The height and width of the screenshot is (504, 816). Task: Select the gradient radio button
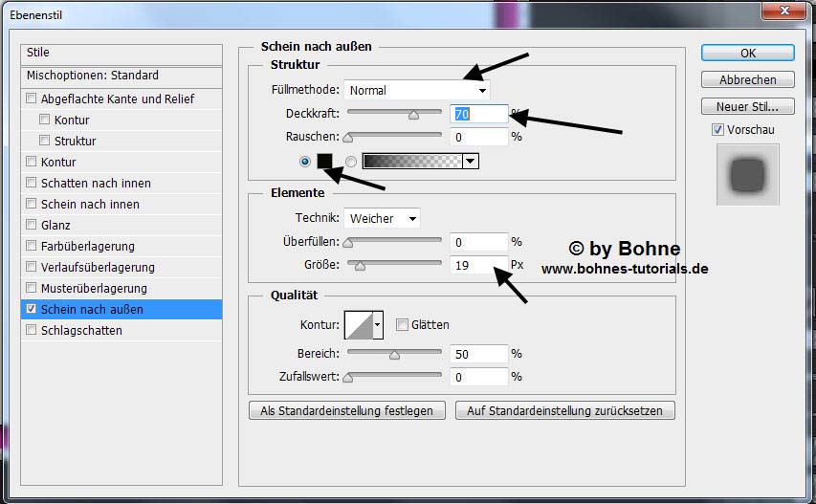click(350, 162)
